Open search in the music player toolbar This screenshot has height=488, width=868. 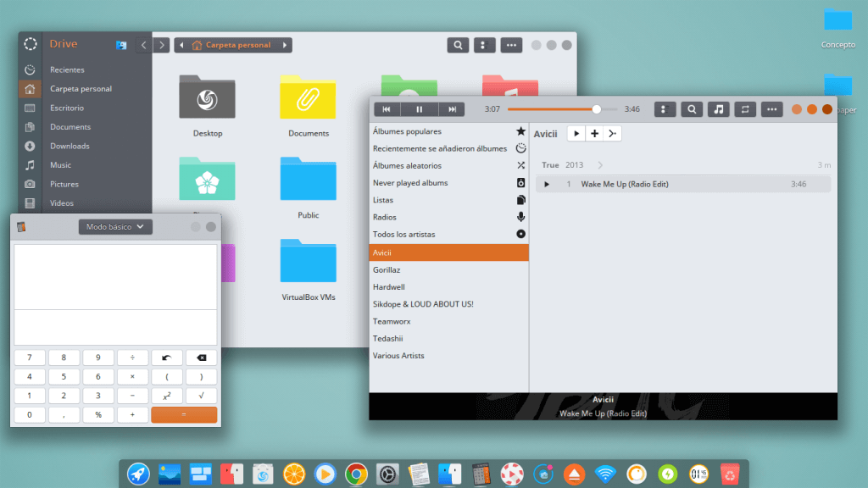coord(692,109)
